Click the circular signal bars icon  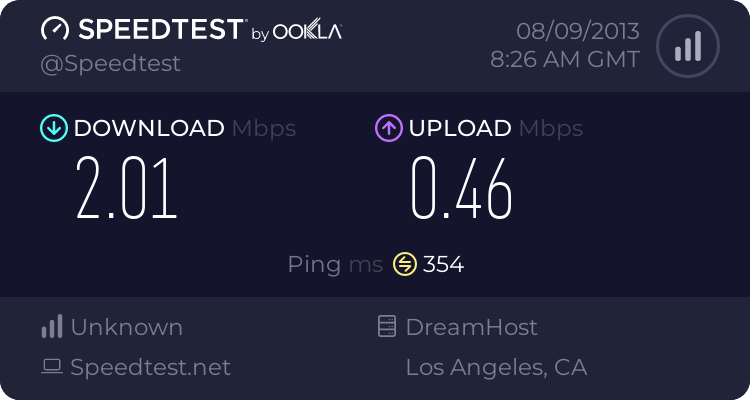pos(687,46)
